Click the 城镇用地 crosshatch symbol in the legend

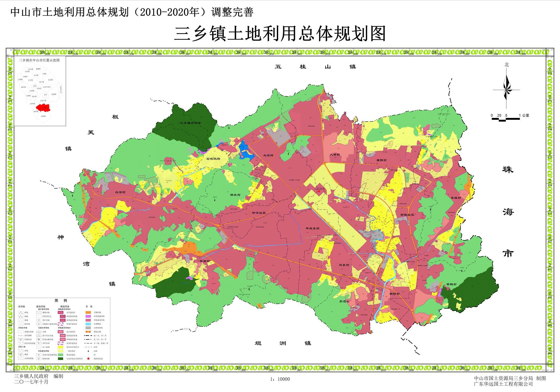(39, 312)
